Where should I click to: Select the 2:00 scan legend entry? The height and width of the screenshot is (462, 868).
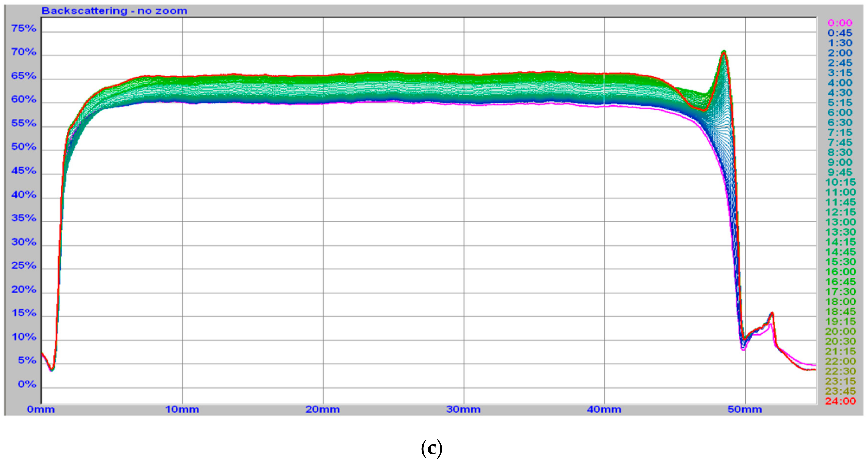coord(840,53)
